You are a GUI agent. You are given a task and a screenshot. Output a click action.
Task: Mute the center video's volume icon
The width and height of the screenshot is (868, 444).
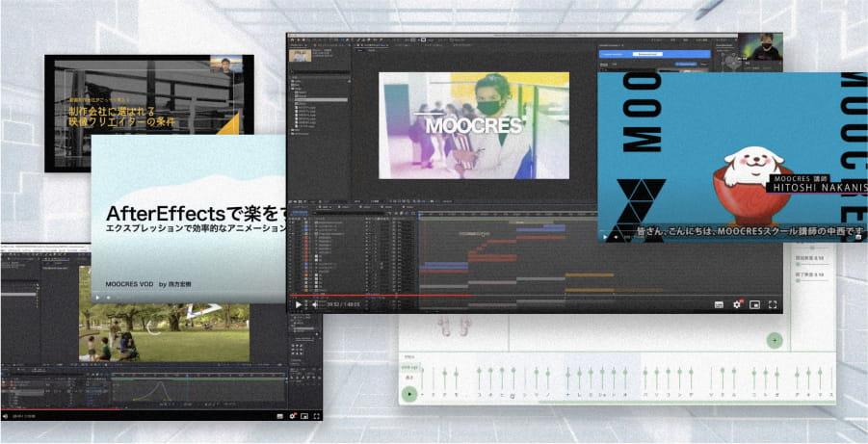[315, 304]
